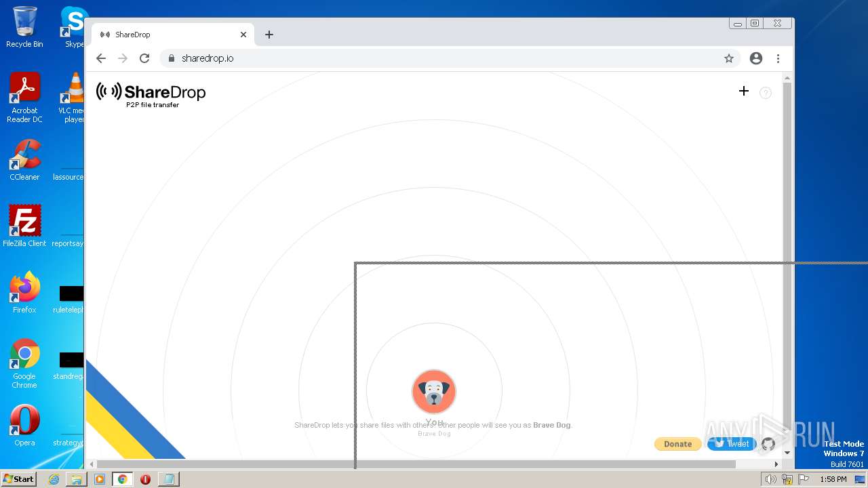868x488 pixels.
Task: Close the ShareDrop tab
Action: pyautogui.click(x=243, y=35)
